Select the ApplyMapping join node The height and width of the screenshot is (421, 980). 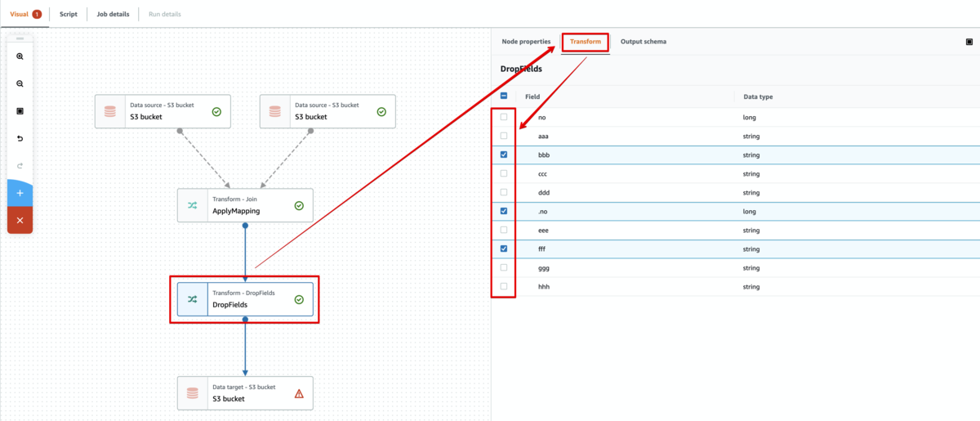click(245, 205)
